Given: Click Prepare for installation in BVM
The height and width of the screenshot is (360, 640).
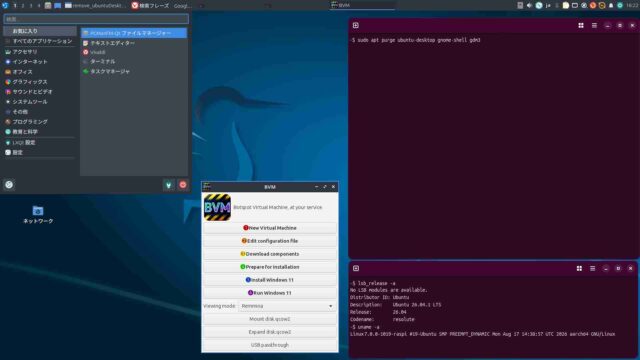Looking at the screenshot, I should click(x=270, y=267).
